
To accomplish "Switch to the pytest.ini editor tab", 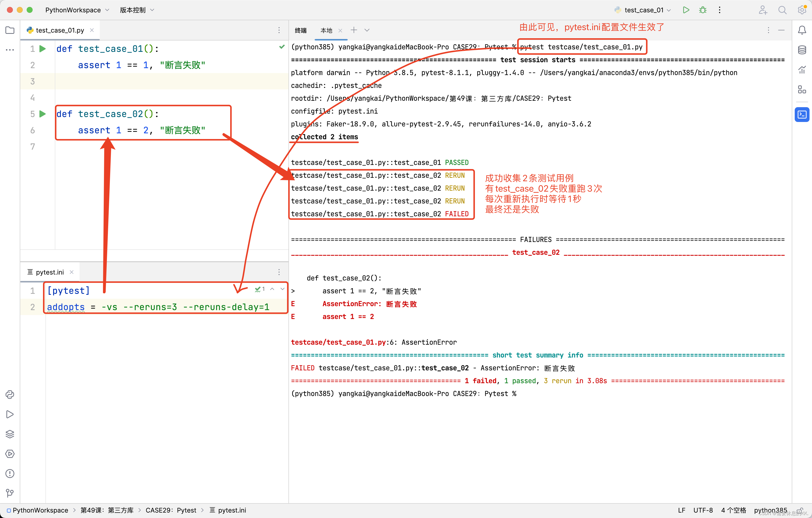I will [x=50, y=272].
